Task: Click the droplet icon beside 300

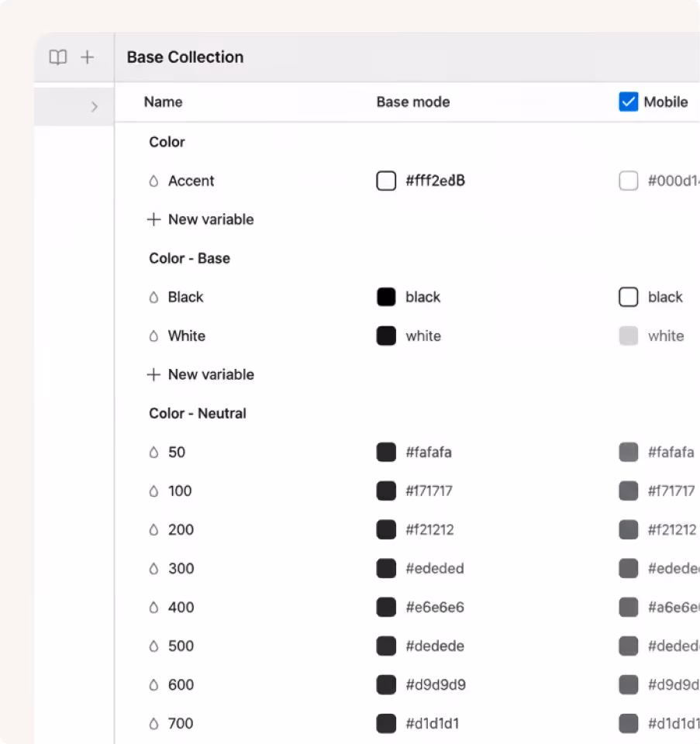Action: click(153, 568)
